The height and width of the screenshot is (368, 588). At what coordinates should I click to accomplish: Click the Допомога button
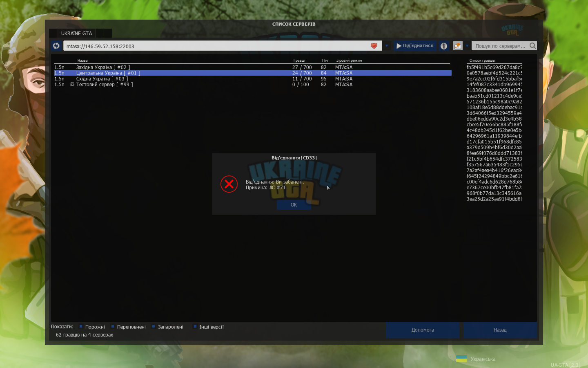click(423, 330)
